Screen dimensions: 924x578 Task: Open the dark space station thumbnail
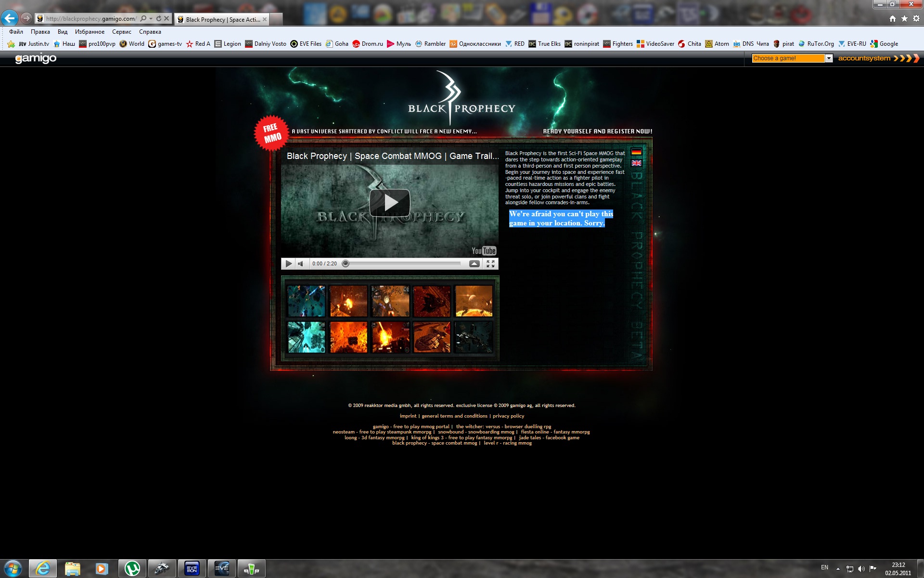[x=474, y=337]
